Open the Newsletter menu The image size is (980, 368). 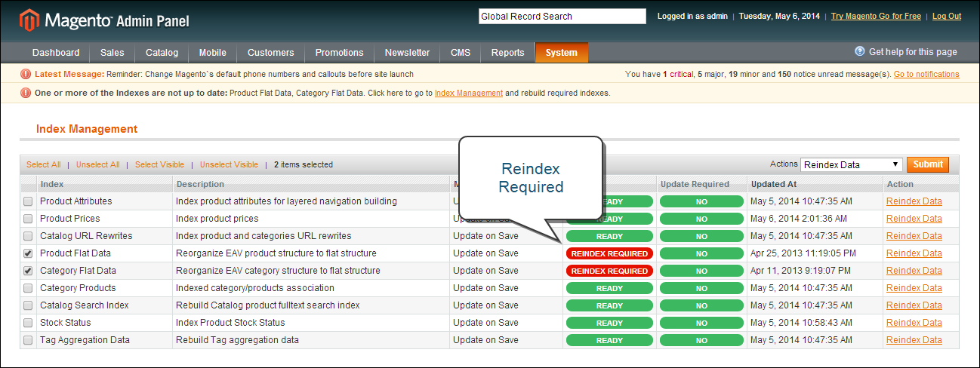407,53
